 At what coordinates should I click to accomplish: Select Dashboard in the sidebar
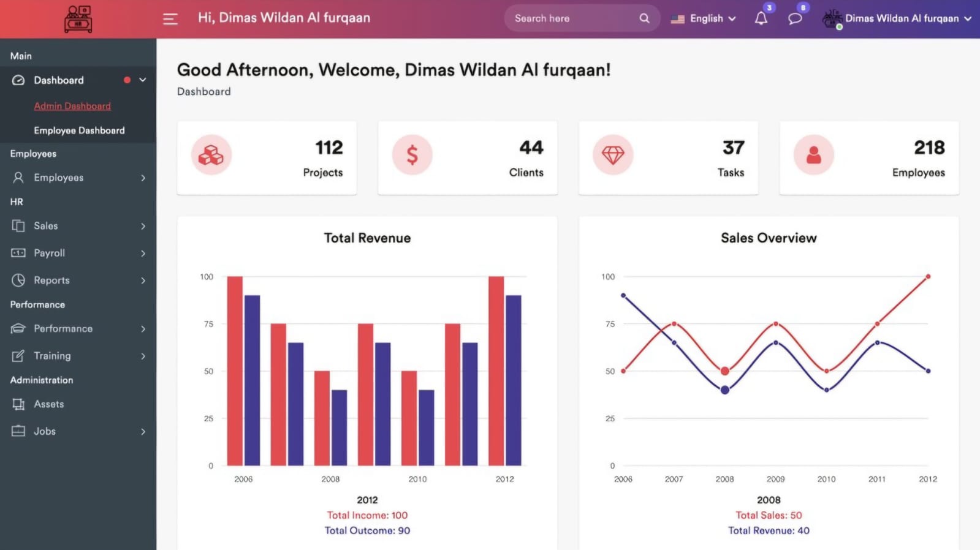[x=78, y=80]
